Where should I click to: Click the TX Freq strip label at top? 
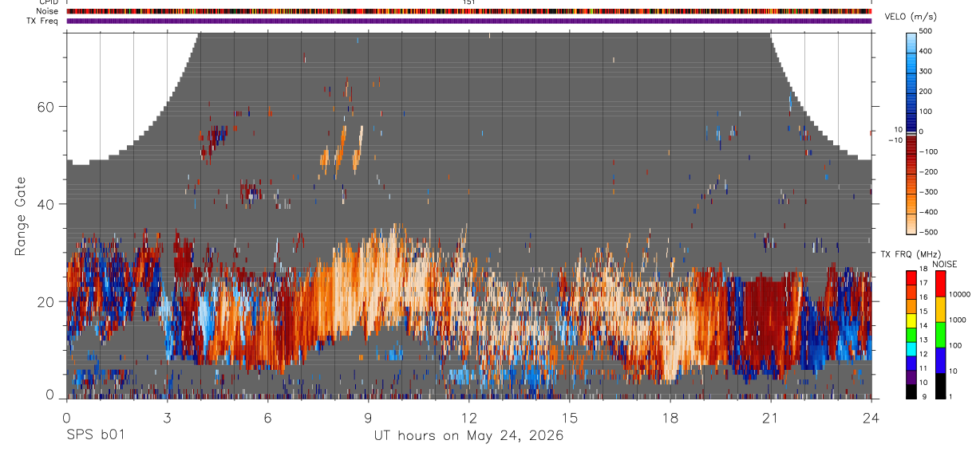[x=43, y=21]
